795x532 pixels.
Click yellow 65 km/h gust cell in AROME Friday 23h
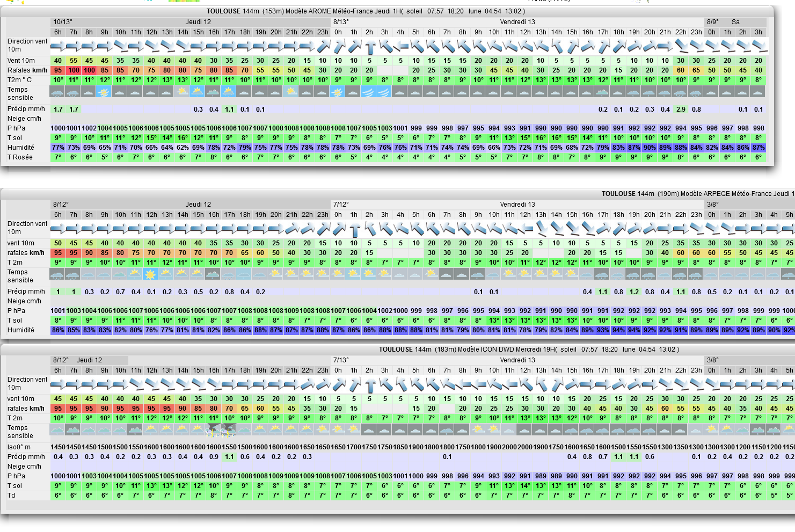[x=696, y=70]
